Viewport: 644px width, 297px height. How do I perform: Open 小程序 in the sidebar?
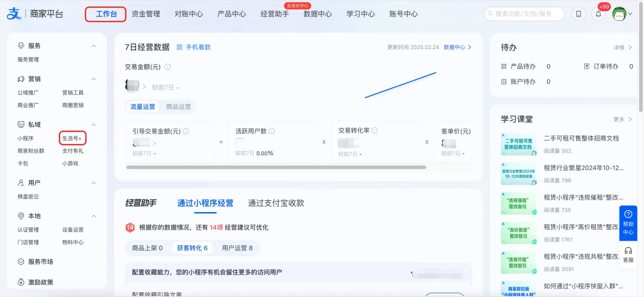tap(25, 138)
